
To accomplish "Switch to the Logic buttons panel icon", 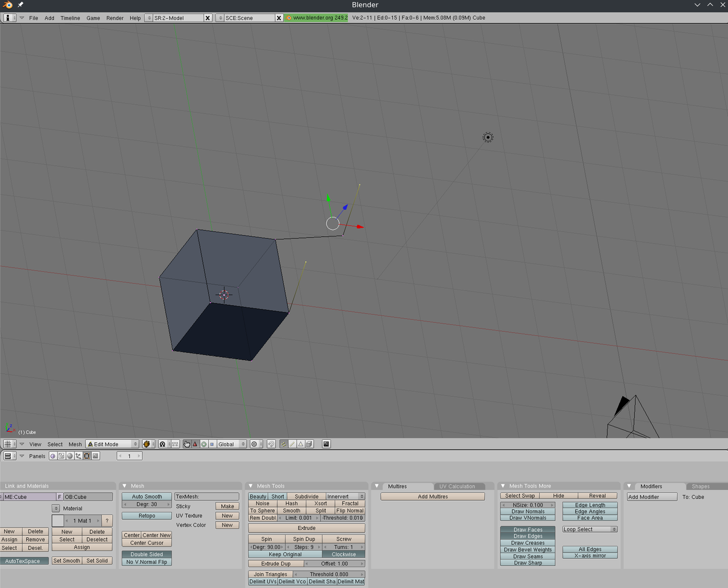I will (x=53, y=455).
